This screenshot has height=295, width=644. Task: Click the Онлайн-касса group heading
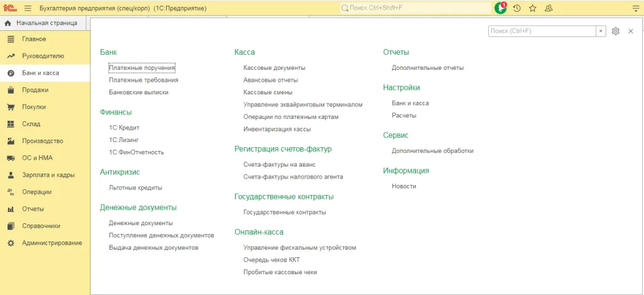[259, 231]
